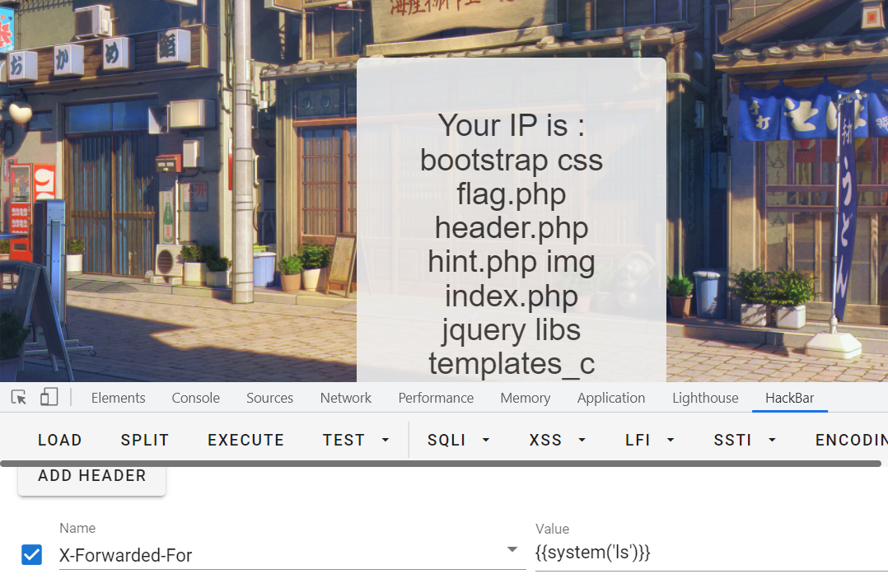
Task: Click the header Value input field
Action: tap(712, 553)
